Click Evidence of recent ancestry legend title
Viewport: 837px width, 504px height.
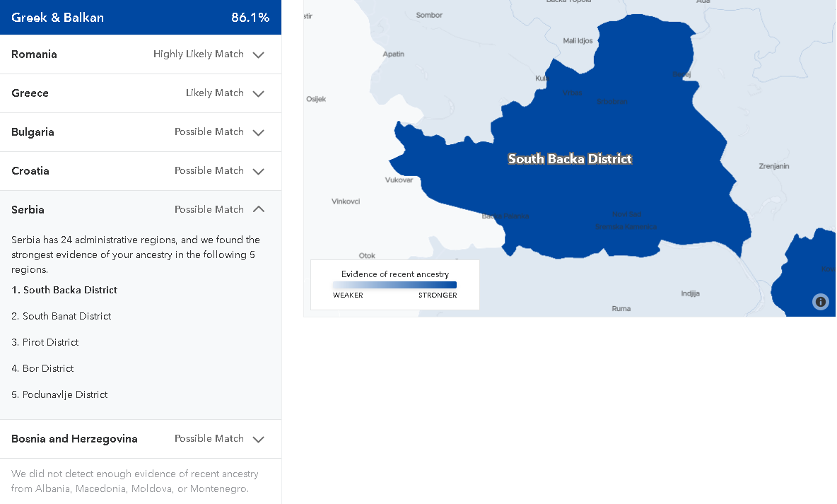[395, 274]
